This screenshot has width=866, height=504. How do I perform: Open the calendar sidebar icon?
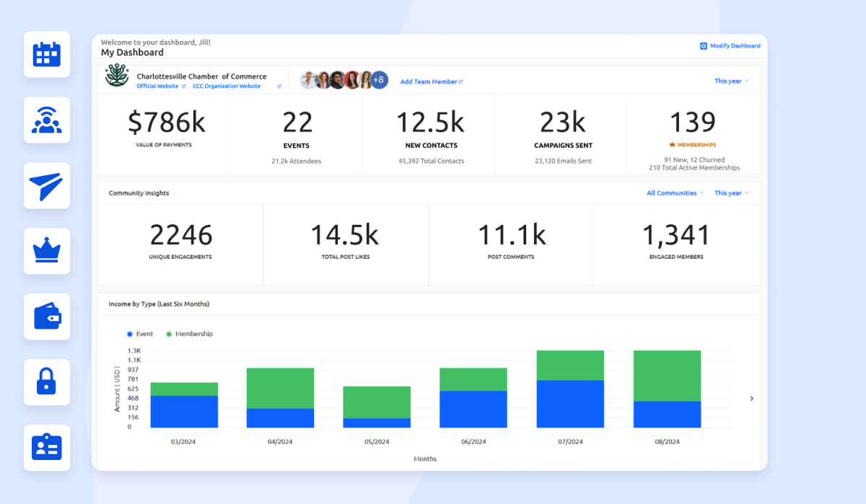(x=47, y=55)
